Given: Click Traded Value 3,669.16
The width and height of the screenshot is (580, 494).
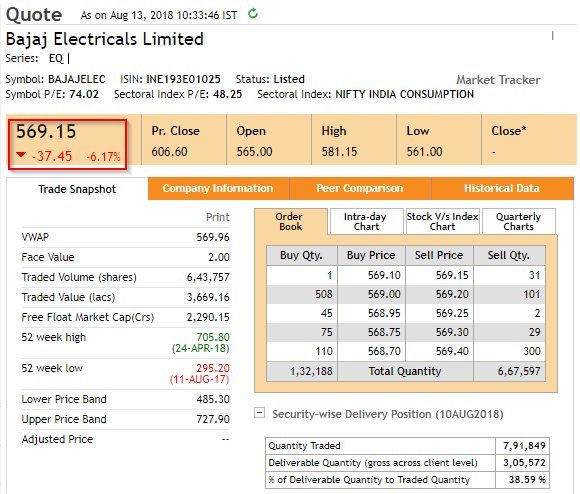Looking at the screenshot, I should click(x=208, y=297).
